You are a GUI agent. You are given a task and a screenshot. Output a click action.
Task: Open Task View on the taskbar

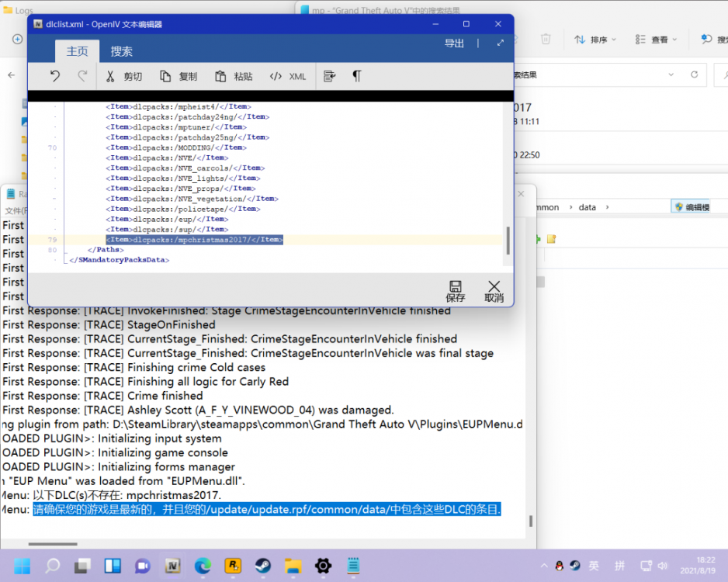coord(82,566)
